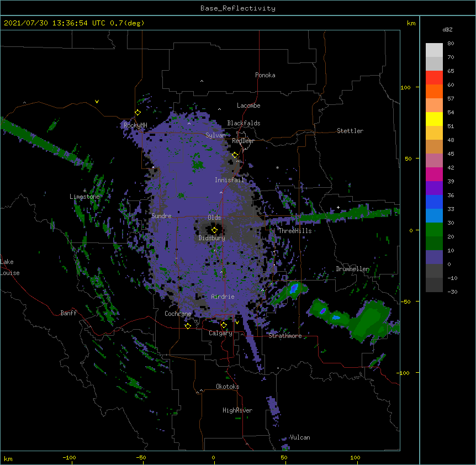This screenshot has height=465, width=476.
Task: Click the 100 tick on the right axis
Action: [405, 87]
